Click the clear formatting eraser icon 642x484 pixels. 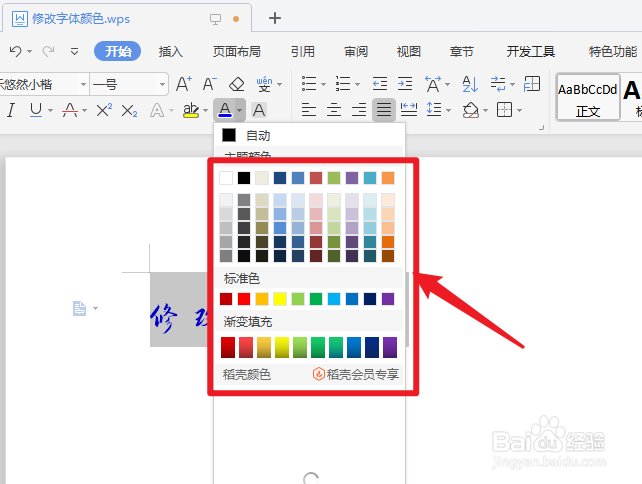[236, 84]
